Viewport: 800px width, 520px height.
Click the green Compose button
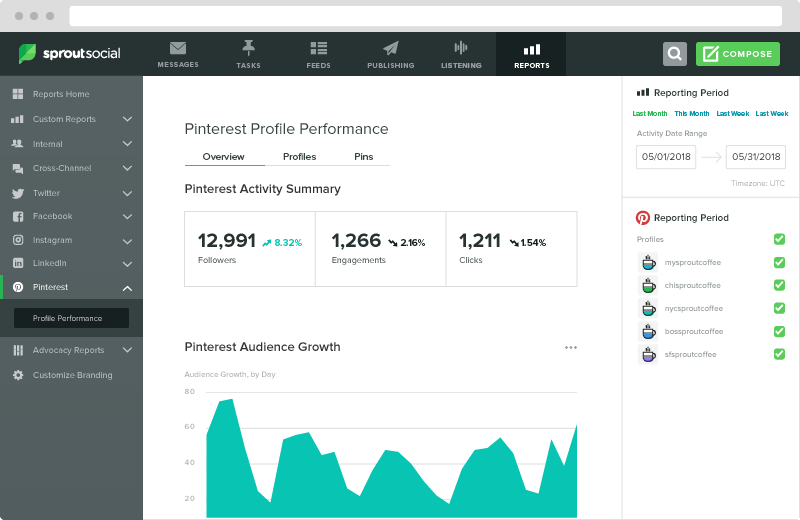tap(738, 54)
